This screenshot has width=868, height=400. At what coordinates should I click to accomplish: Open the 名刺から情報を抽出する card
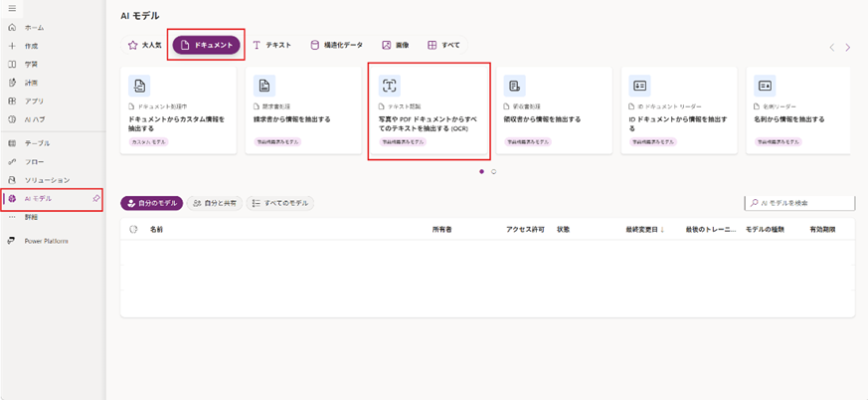798,110
